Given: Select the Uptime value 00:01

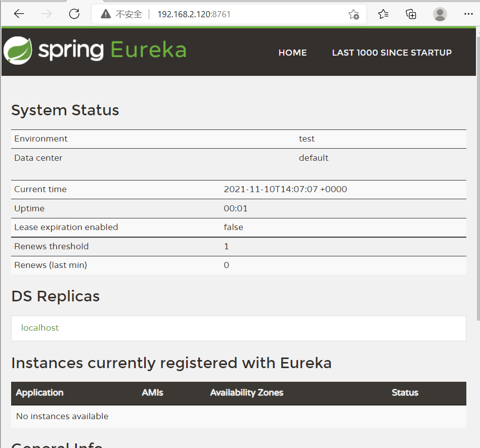Looking at the screenshot, I should coord(235,208).
